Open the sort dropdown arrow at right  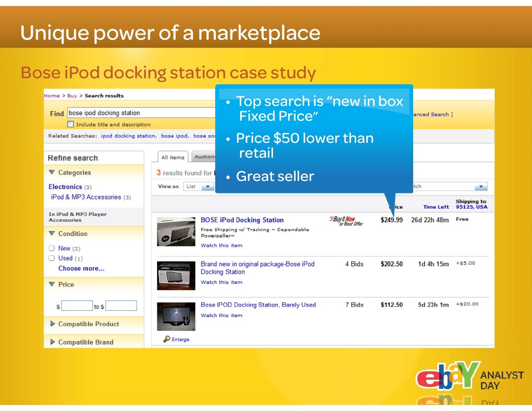point(481,187)
